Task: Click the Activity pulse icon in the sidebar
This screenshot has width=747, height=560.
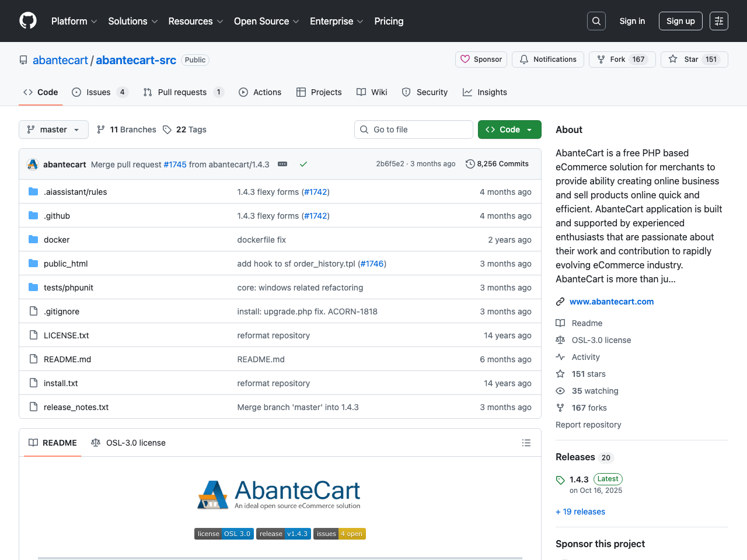Action: (x=560, y=357)
